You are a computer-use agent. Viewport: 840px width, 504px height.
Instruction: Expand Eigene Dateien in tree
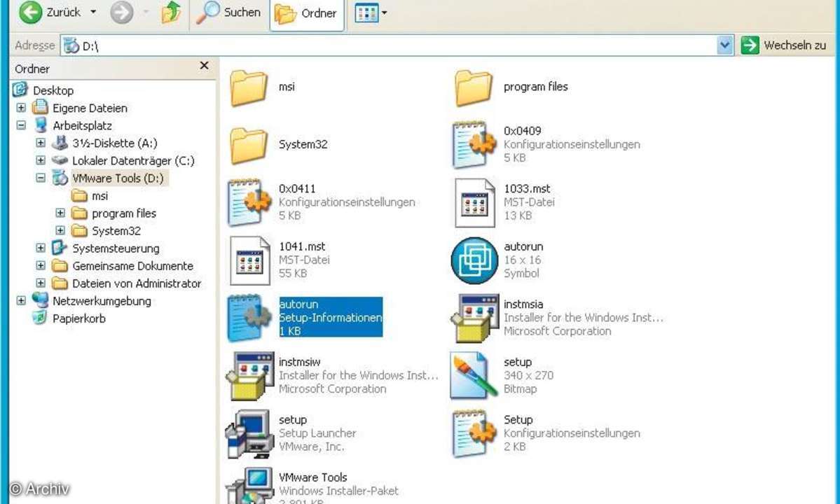(x=21, y=108)
